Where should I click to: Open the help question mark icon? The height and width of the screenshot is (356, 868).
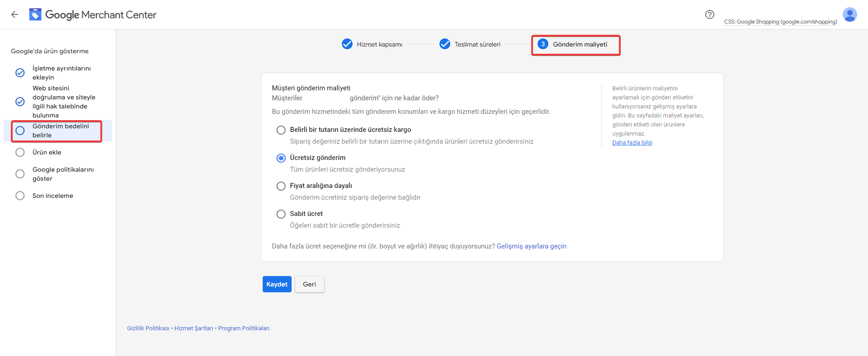710,14
